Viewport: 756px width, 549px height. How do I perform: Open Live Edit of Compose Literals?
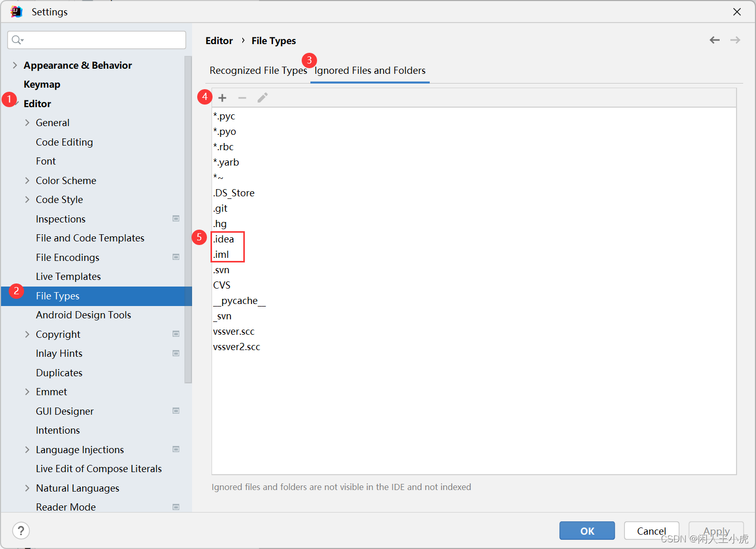click(x=99, y=469)
